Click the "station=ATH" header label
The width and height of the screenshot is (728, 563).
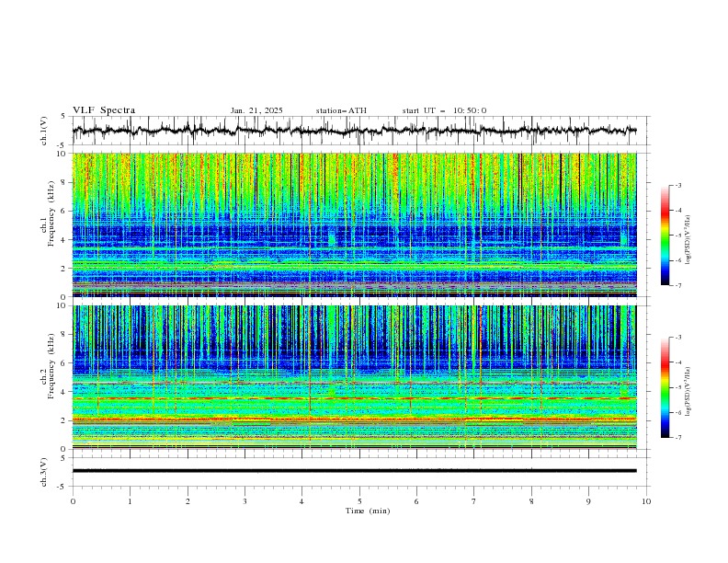coord(341,110)
